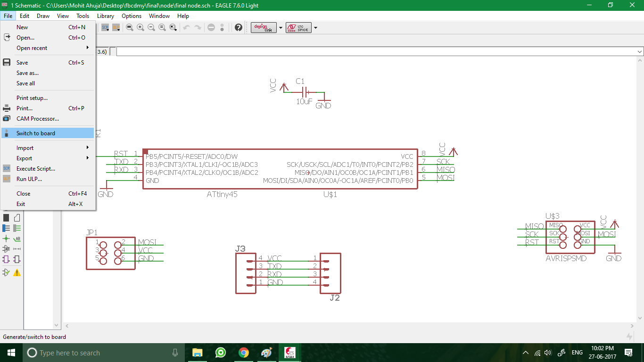The height and width of the screenshot is (362, 644).
Task: Open File Explorer from the taskbar
Action: [x=197, y=353]
